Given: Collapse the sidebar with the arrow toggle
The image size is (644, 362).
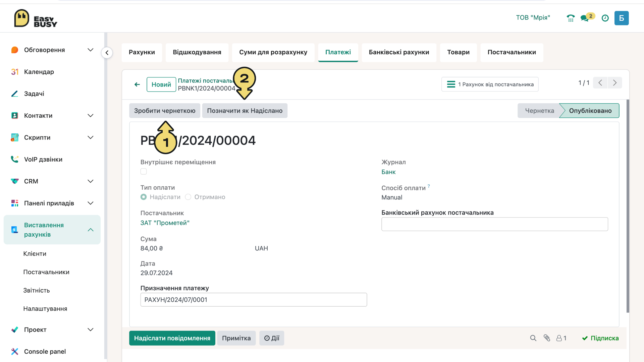Looking at the screenshot, I should (x=107, y=53).
